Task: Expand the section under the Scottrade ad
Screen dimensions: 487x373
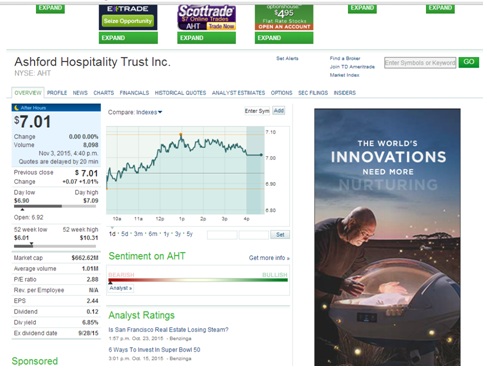Action: click(x=206, y=38)
